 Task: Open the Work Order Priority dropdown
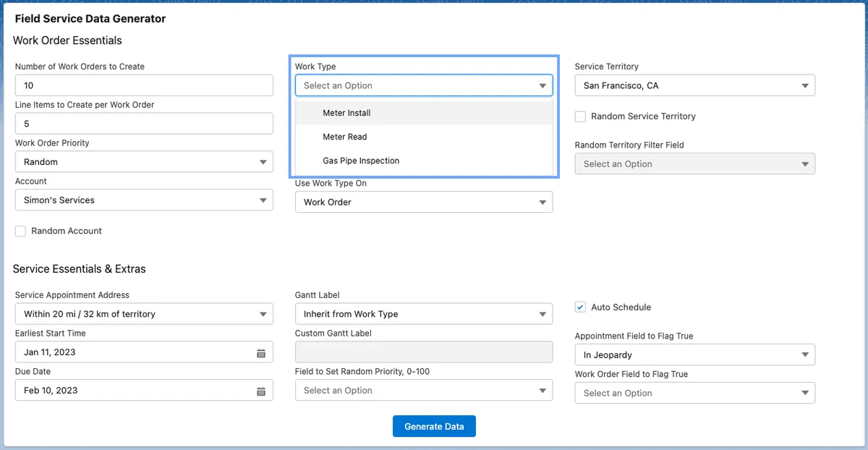click(x=144, y=162)
